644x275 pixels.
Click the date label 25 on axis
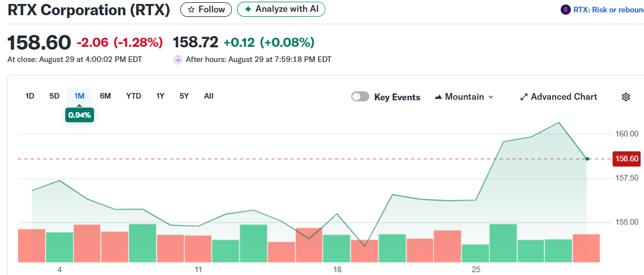point(476,270)
